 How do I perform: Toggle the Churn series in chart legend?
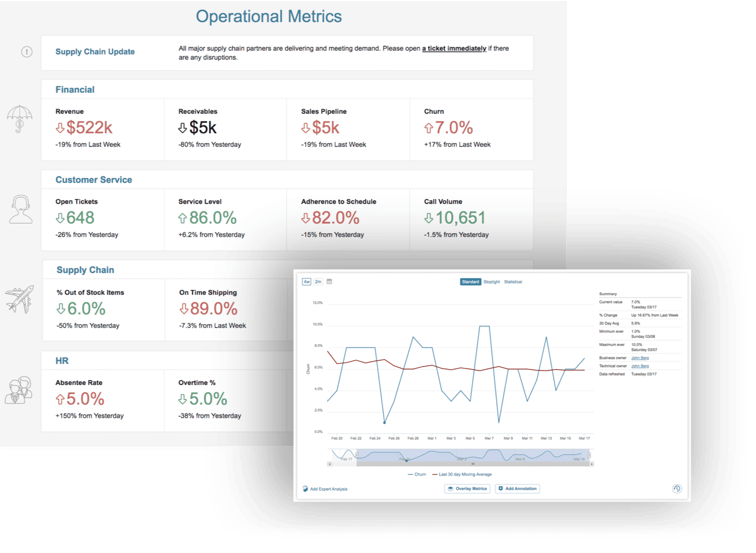pyautogui.click(x=417, y=474)
